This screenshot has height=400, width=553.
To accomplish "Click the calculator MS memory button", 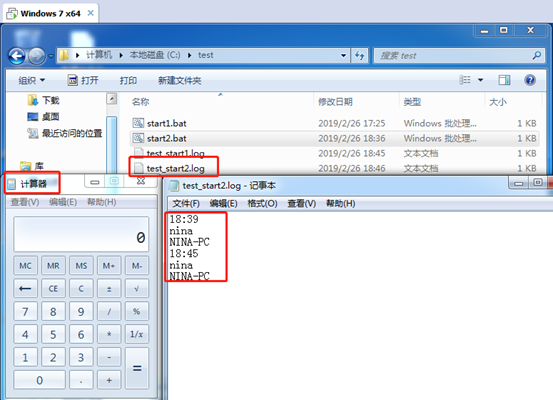I will tap(81, 266).
